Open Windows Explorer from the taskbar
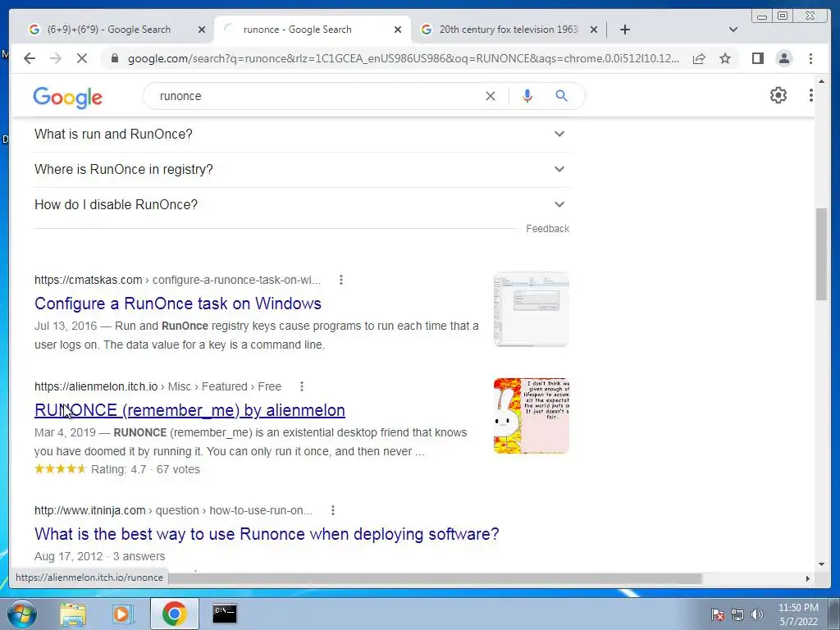 pos(72,614)
